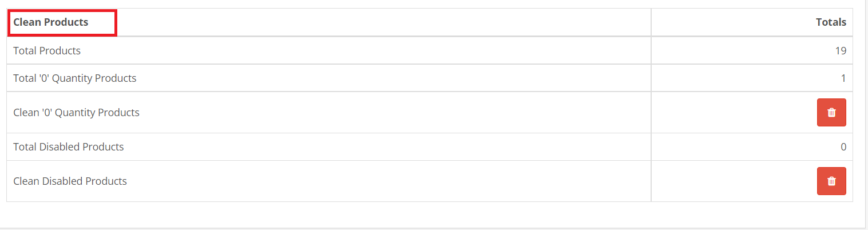Screen dimensions: 868x230
Task: Select the Clean '0' Quantity Products label
Action: 76,113
